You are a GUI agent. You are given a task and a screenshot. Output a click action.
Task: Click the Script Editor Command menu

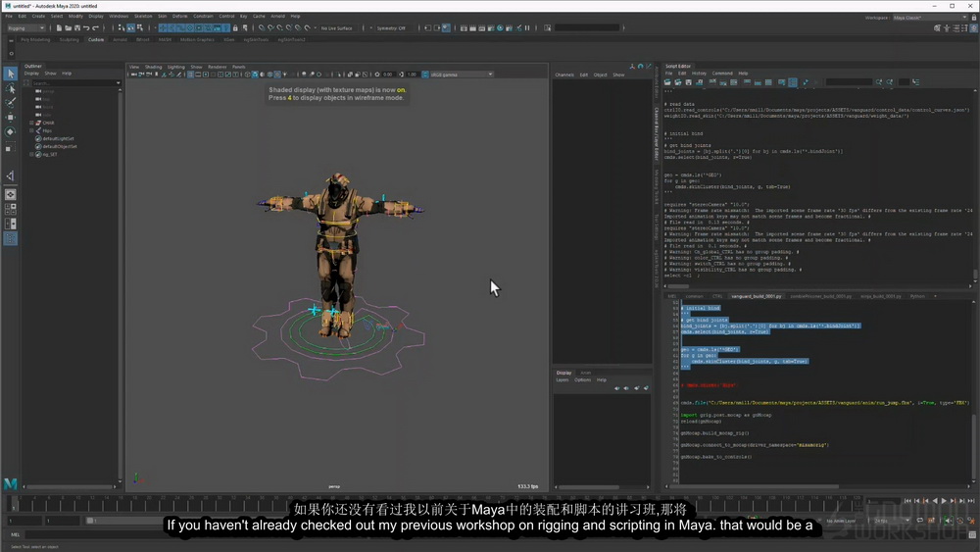(722, 74)
